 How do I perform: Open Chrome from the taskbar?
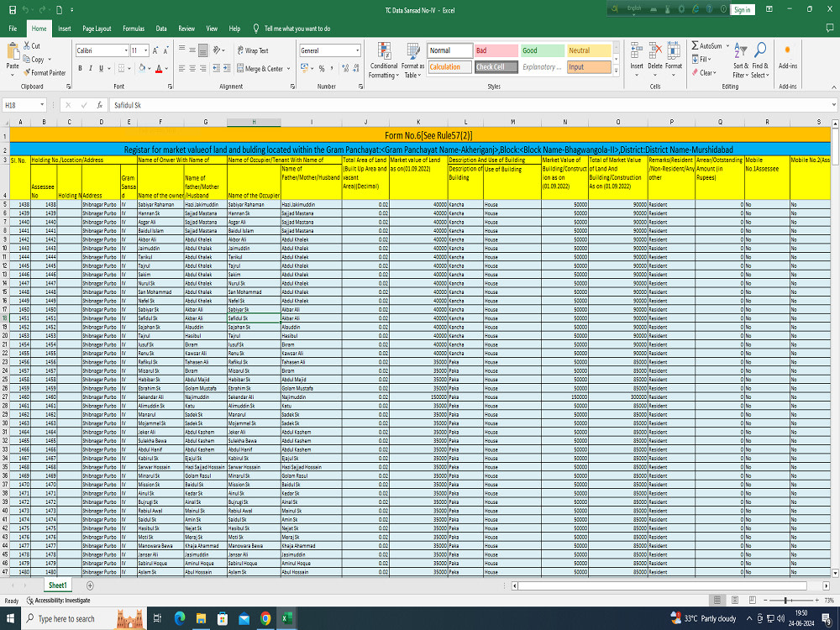point(265,618)
